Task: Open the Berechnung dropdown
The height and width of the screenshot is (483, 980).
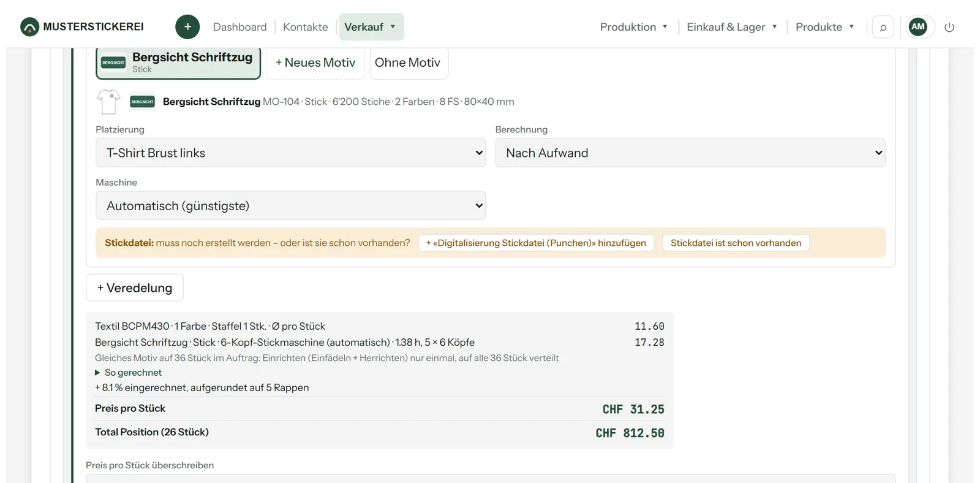Action: point(690,153)
